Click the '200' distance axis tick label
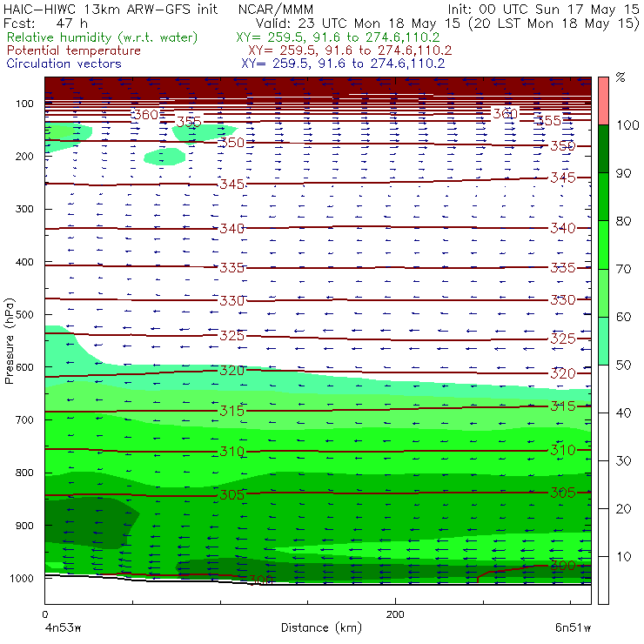Screen dimensions: 644x644 click(395, 614)
